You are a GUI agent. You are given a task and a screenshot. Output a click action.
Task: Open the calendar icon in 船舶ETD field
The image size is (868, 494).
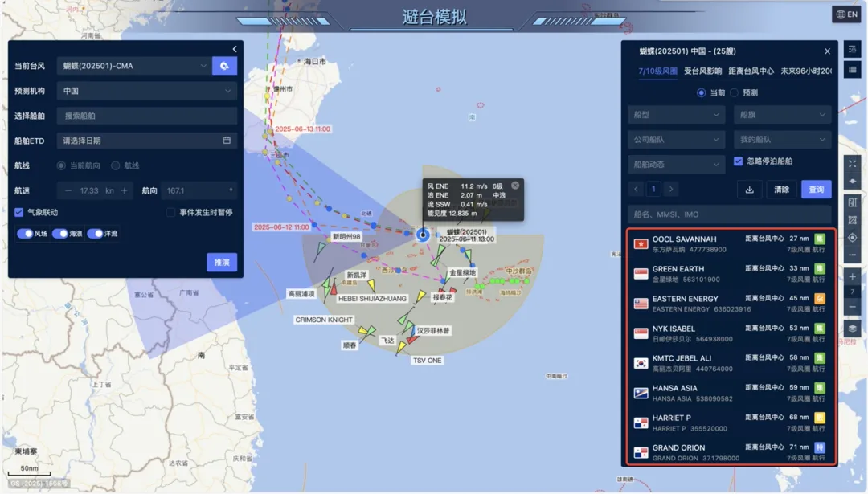tap(227, 141)
